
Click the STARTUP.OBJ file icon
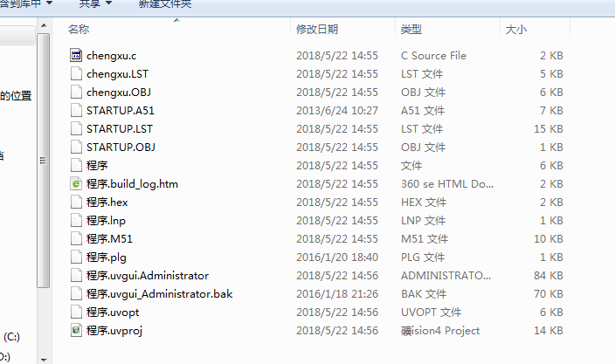(x=76, y=147)
